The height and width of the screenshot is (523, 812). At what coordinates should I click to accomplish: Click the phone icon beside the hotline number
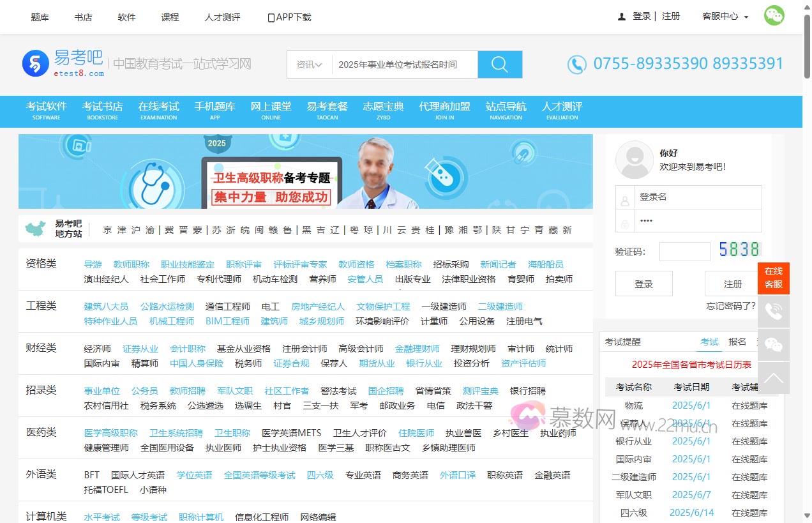point(576,64)
